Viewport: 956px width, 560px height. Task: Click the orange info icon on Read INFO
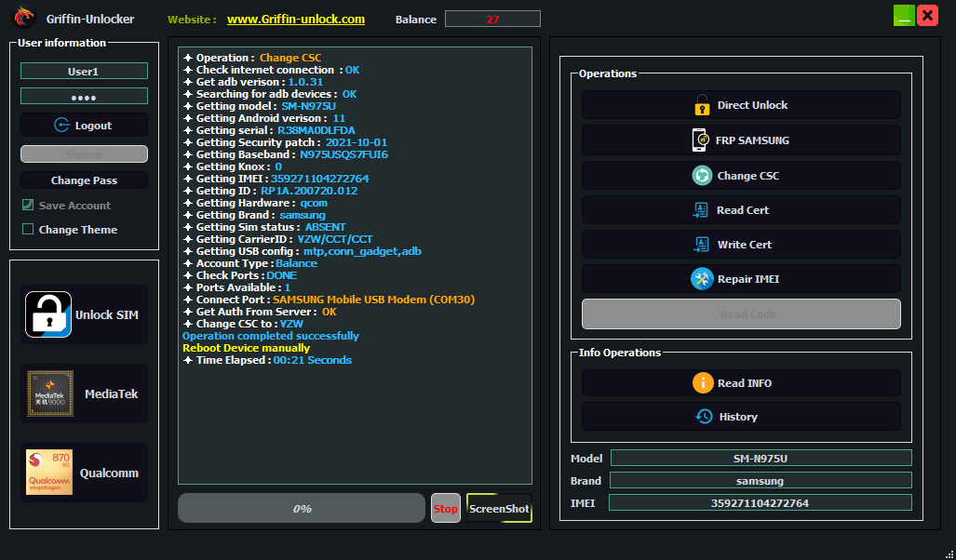click(x=703, y=383)
